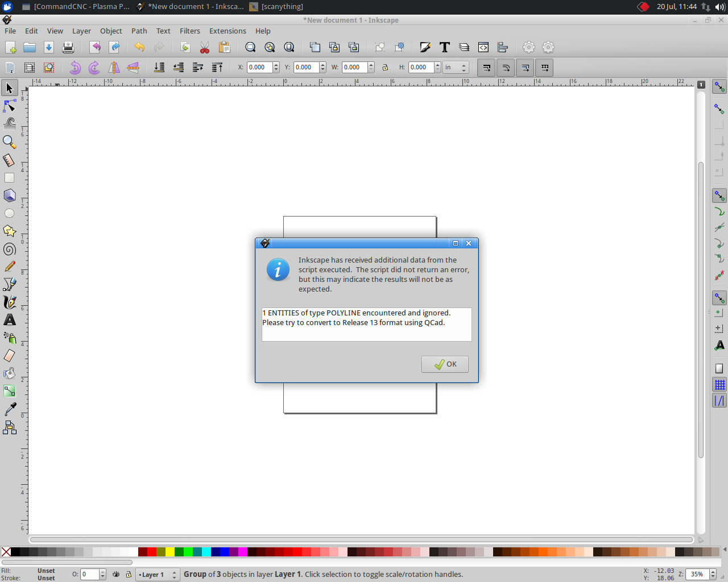728x582 pixels.
Task: Click the Print document icon
Action: click(68, 47)
